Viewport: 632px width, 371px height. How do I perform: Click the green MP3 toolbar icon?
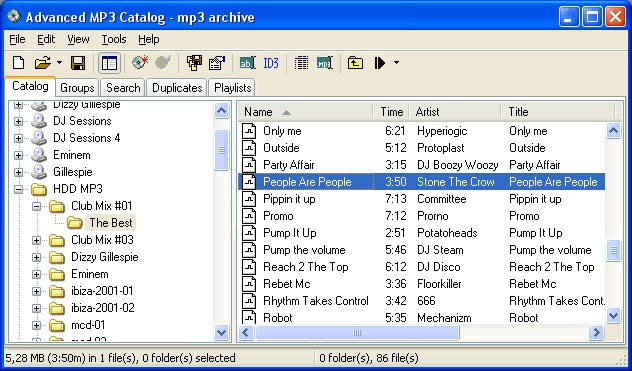324,63
